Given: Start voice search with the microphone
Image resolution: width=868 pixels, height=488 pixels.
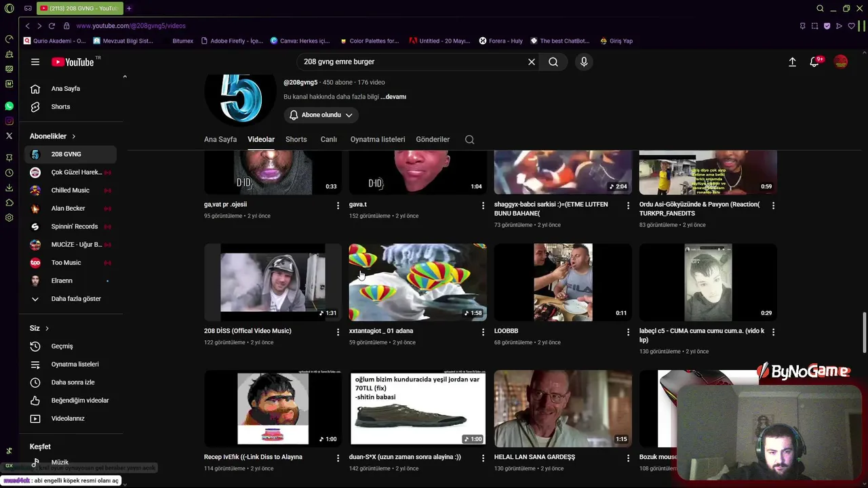Looking at the screenshot, I should pyautogui.click(x=584, y=62).
